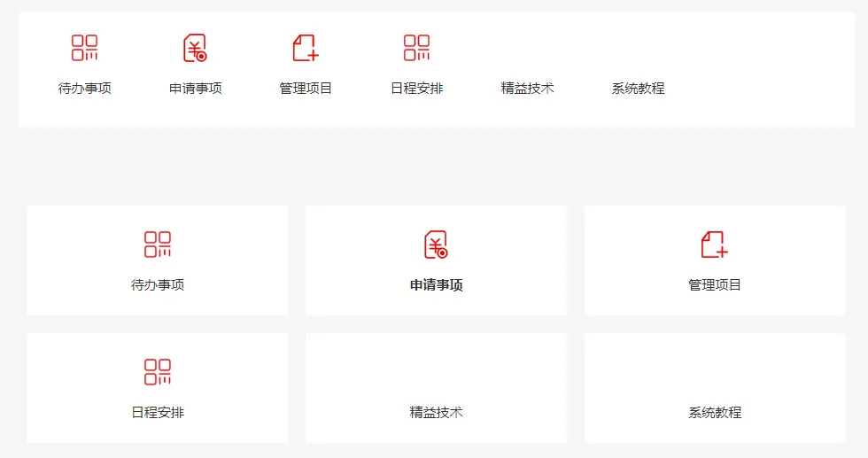Open 系统教程 in the top shortcut row
868x458 pixels.
tap(638, 89)
